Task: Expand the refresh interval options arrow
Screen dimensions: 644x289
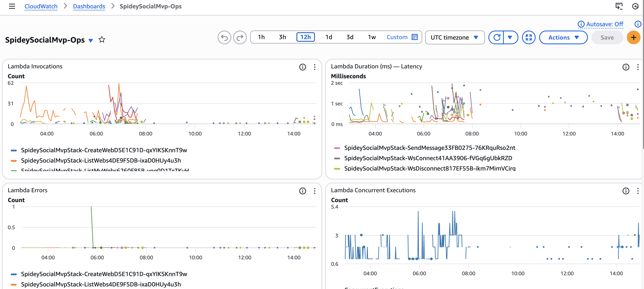Action: [x=510, y=37]
